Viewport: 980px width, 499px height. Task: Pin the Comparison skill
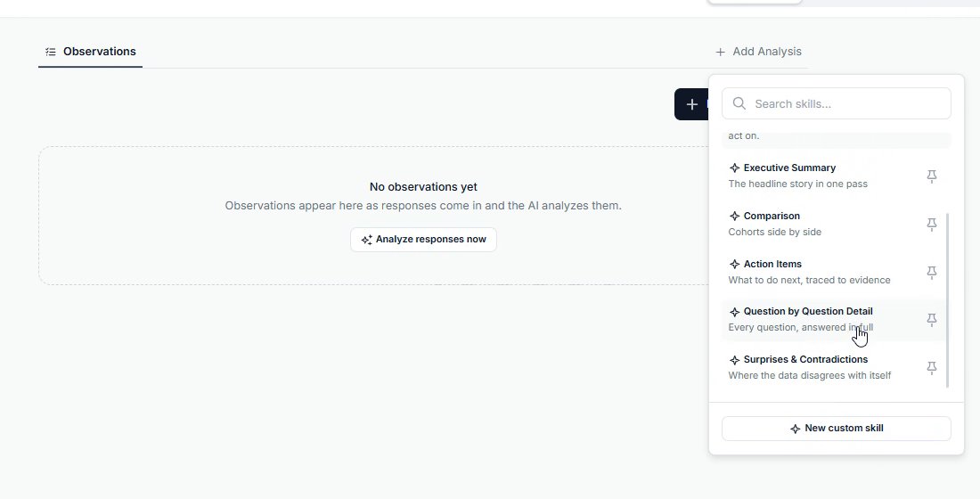931,224
